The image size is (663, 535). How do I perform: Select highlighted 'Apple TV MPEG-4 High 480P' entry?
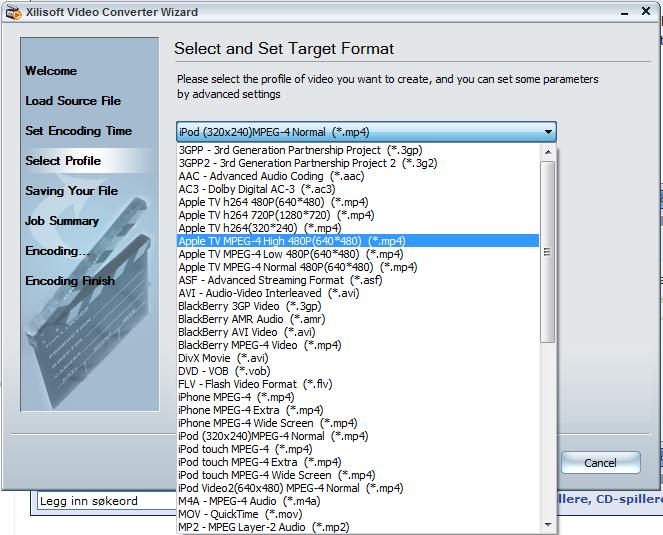(x=358, y=241)
